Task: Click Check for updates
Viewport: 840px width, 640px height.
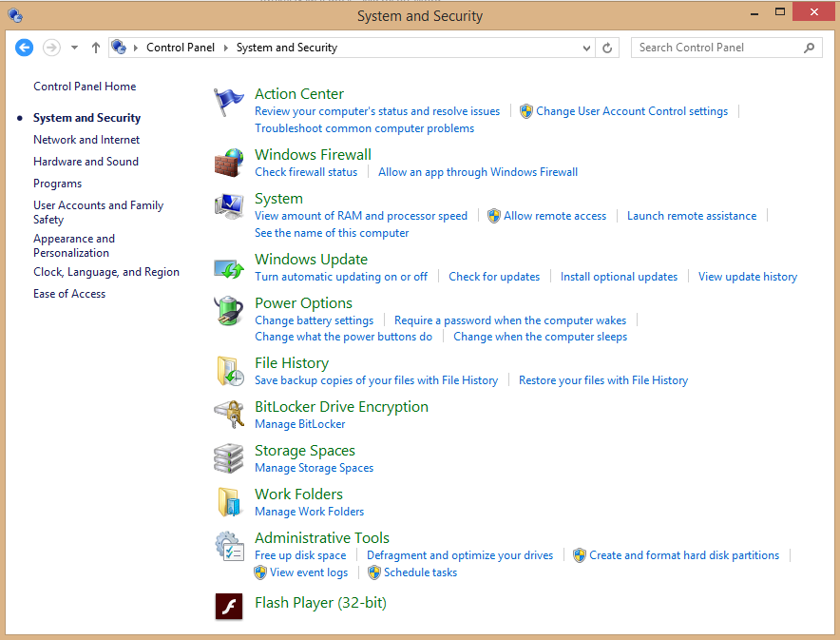Action: pyautogui.click(x=494, y=277)
